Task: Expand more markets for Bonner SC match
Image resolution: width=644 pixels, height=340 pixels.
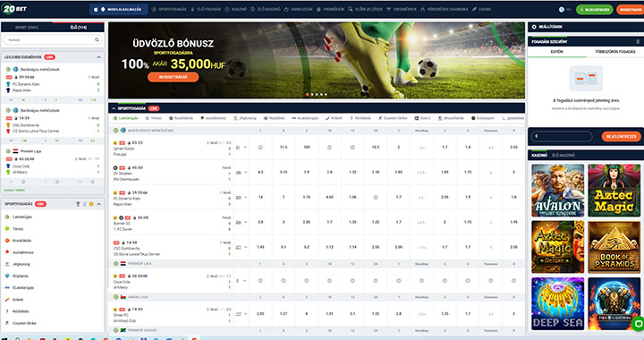Action: [241, 222]
